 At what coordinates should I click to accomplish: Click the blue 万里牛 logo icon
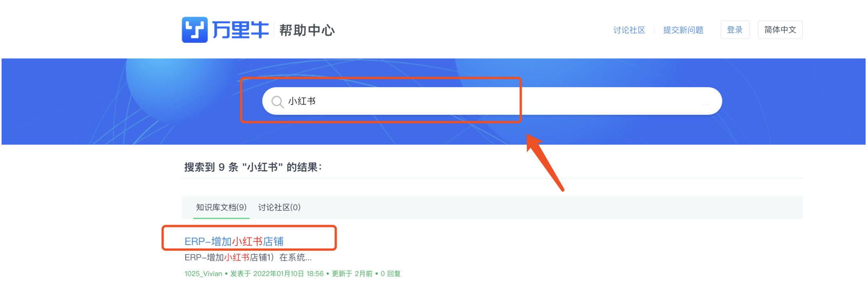195,30
